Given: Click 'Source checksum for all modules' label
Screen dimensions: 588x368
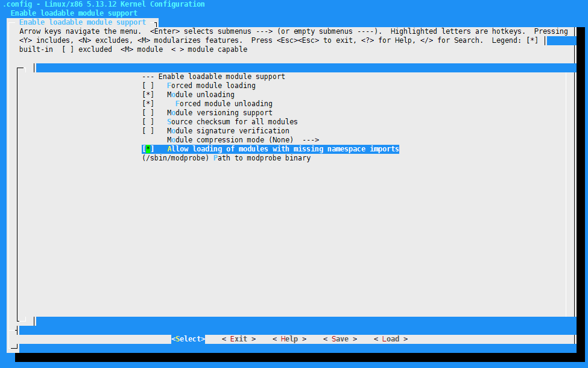Looking at the screenshot, I should click(233, 121).
